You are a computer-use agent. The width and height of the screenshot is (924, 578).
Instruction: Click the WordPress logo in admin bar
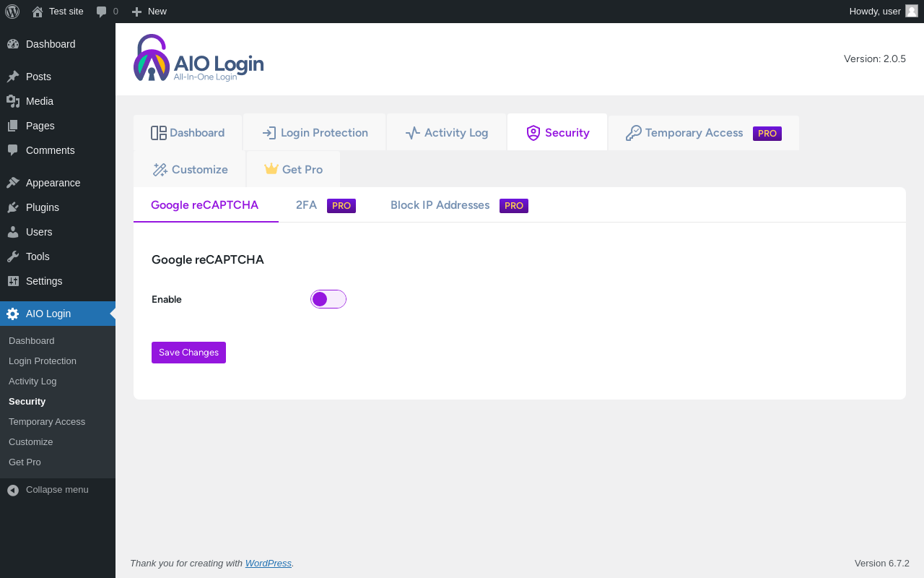[x=12, y=12]
